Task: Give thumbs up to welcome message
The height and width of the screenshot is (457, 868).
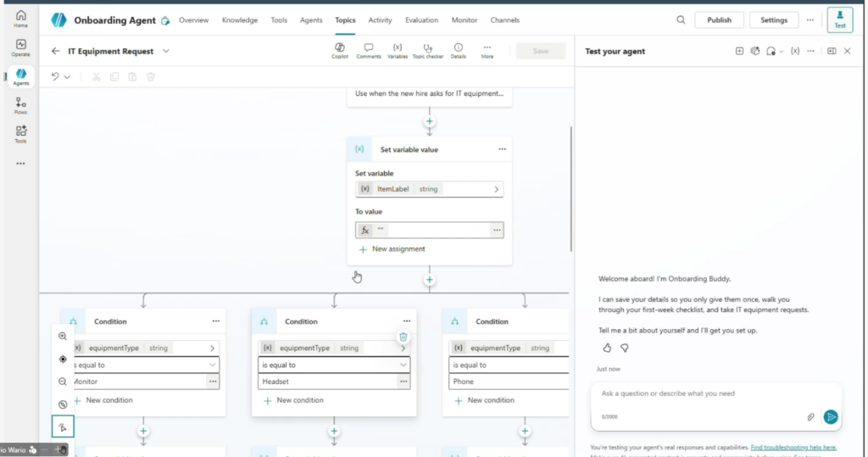Action: point(607,348)
